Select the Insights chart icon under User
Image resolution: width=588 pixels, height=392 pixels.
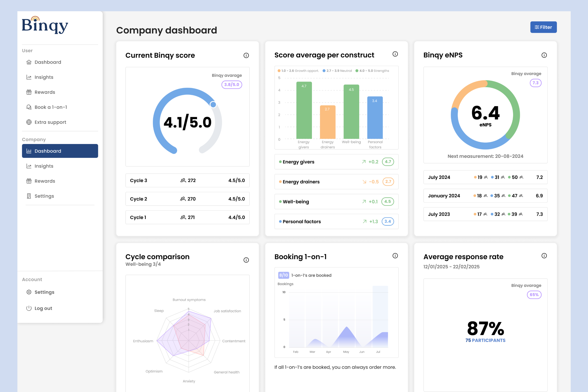coord(29,77)
